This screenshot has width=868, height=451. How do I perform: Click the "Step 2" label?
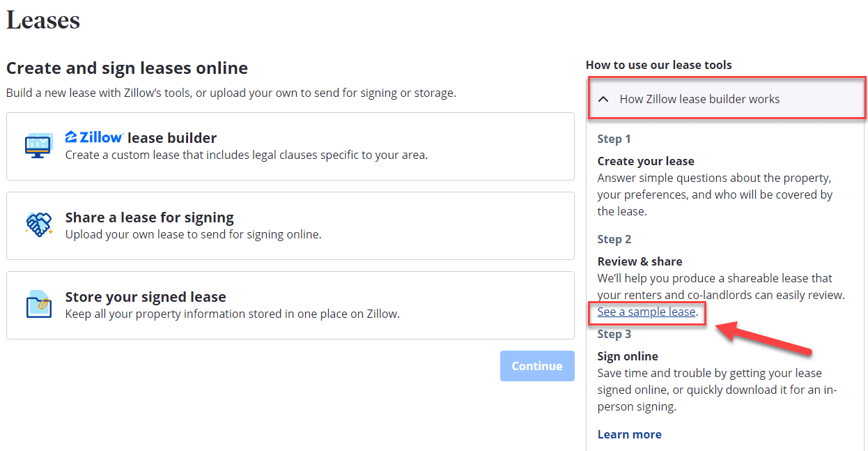(x=614, y=238)
